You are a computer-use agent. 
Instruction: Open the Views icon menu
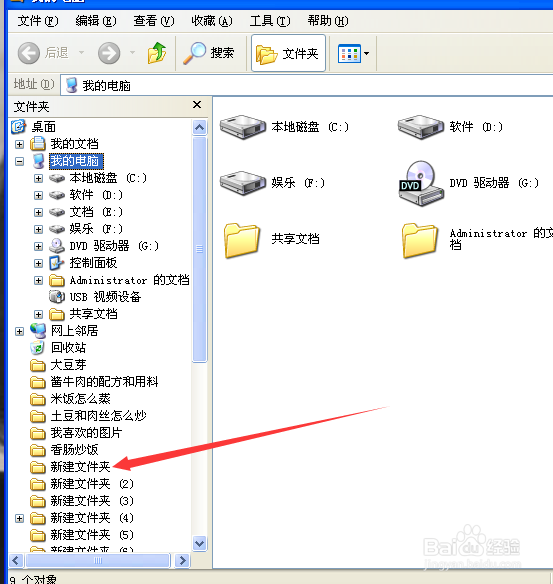pos(349,53)
